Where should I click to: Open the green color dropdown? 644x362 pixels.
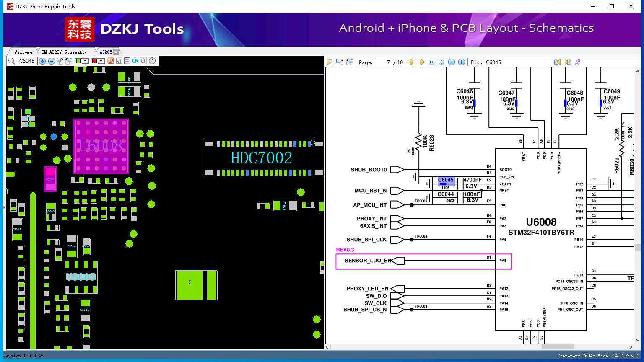click(86, 61)
